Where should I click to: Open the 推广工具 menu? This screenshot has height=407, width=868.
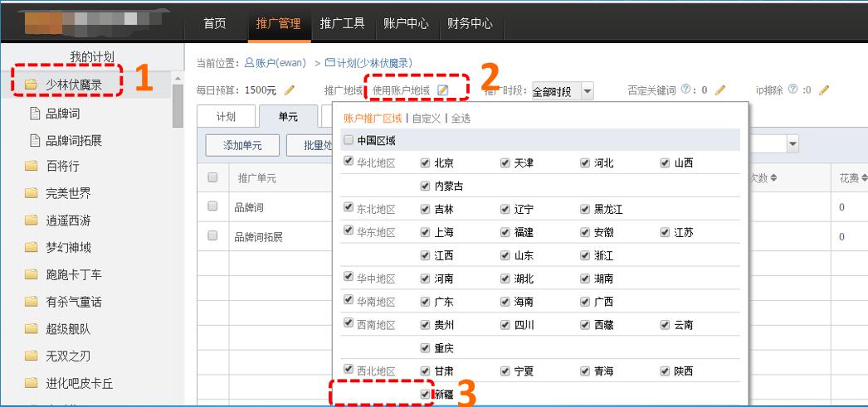click(x=342, y=23)
